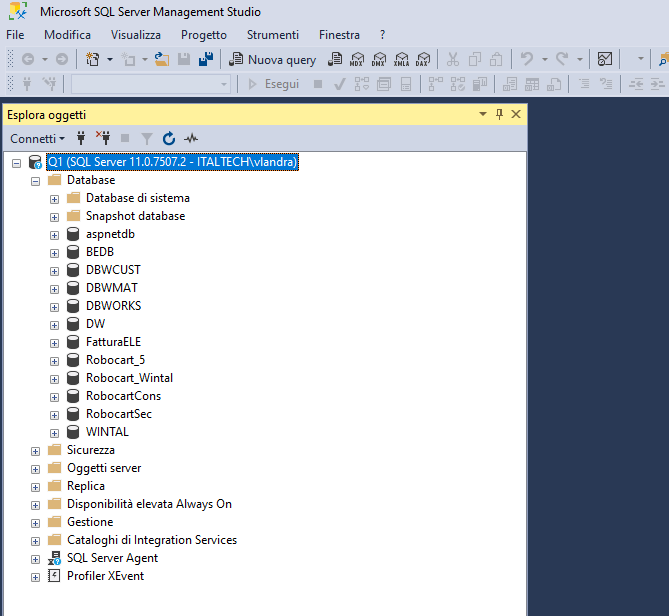669x616 pixels.
Task: Click the Save All icon
Action: point(206,59)
